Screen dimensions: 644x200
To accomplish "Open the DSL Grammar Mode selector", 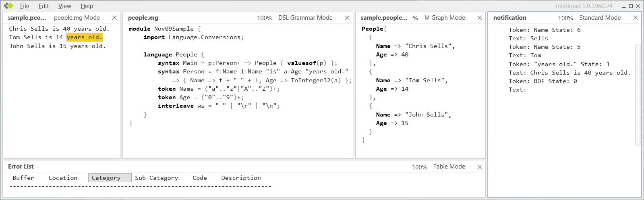I will point(305,18).
